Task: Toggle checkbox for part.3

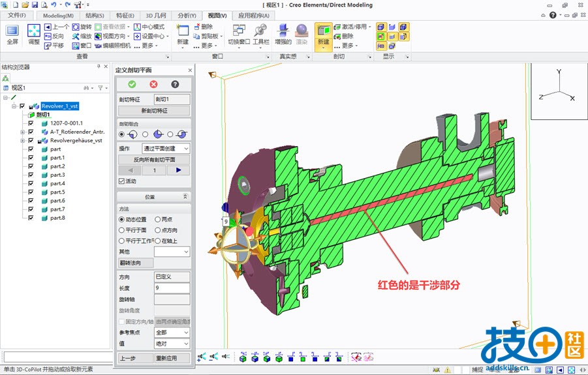Action: click(31, 175)
